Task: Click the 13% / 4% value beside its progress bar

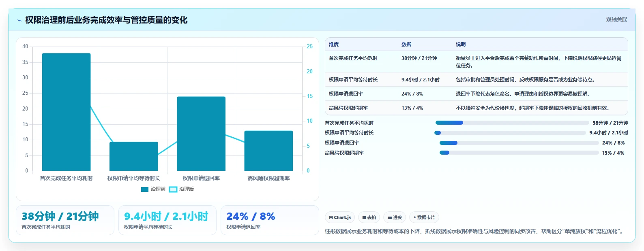Action: click(x=613, y=153)
